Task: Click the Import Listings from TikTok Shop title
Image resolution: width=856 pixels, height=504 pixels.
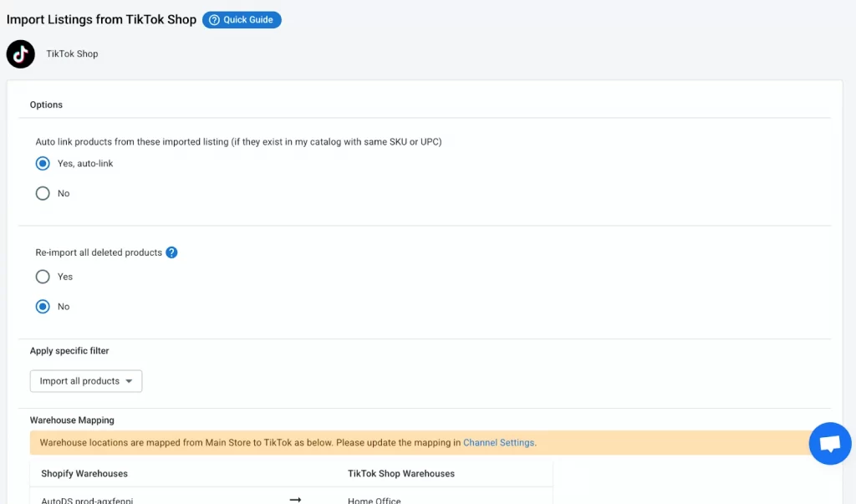Action: click(100, 19)
